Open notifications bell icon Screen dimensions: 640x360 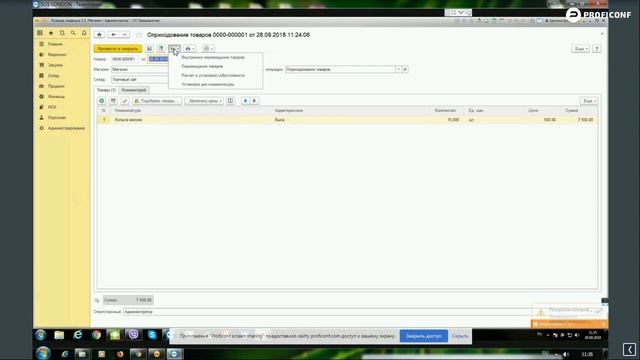coord(84,33)
